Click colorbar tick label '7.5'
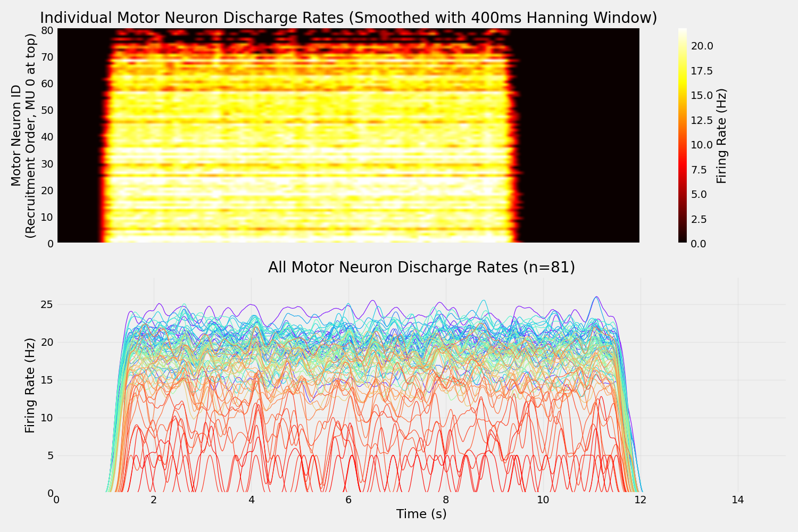This screenshot has height=532, width=798. (699, 170)
